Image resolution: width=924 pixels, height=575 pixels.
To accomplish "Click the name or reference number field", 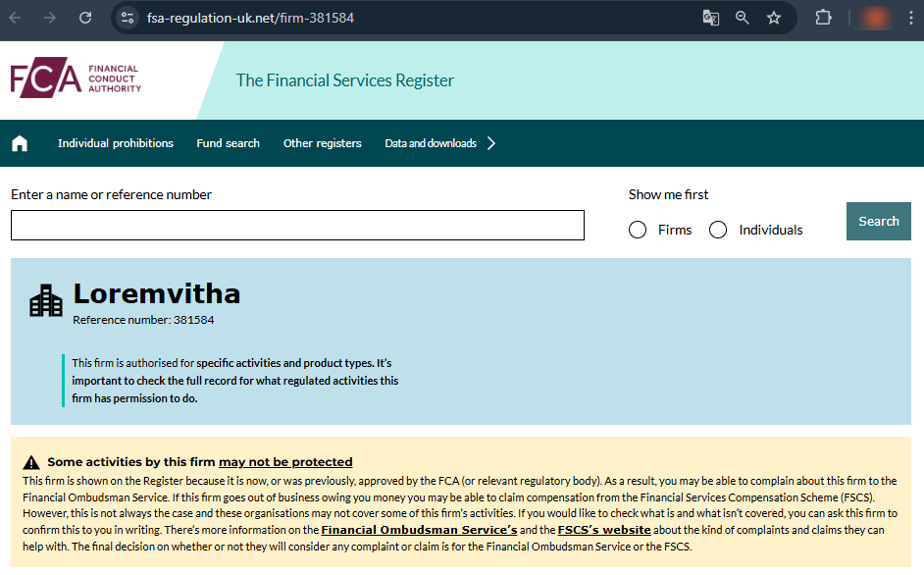I will 296,225.
